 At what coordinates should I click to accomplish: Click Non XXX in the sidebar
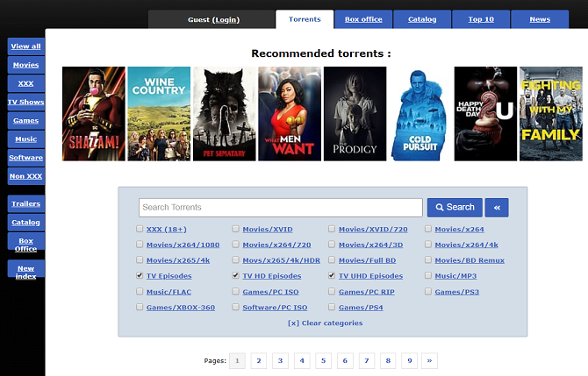click(25, 176)
